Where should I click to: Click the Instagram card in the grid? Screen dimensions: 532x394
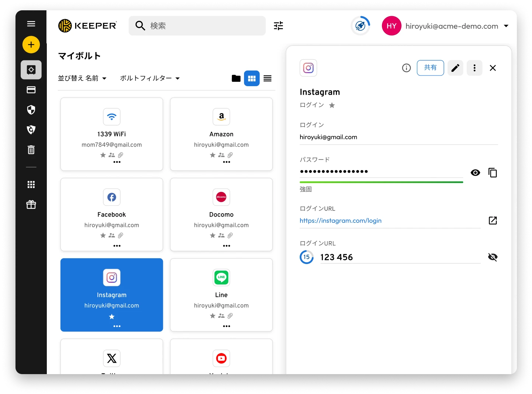(112, 295)
